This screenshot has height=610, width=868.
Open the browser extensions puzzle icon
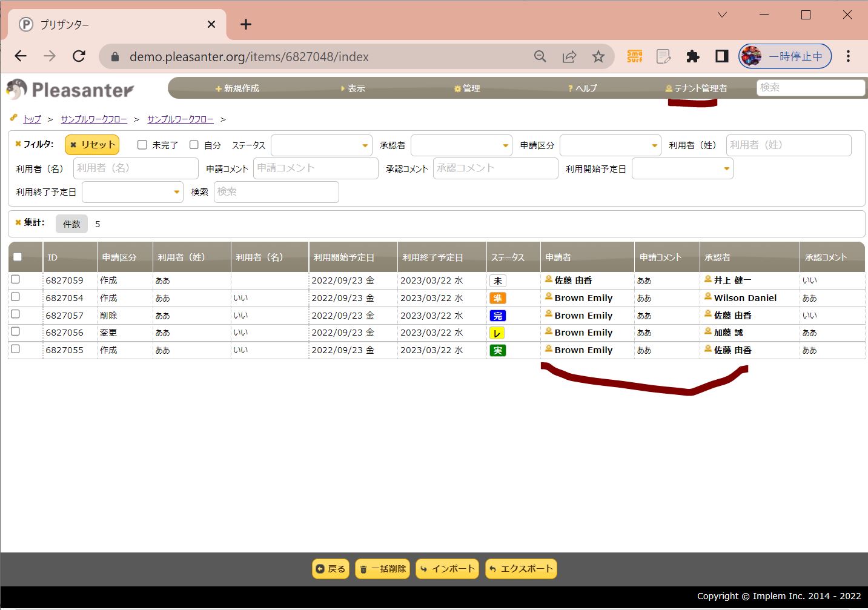[692, 56]
